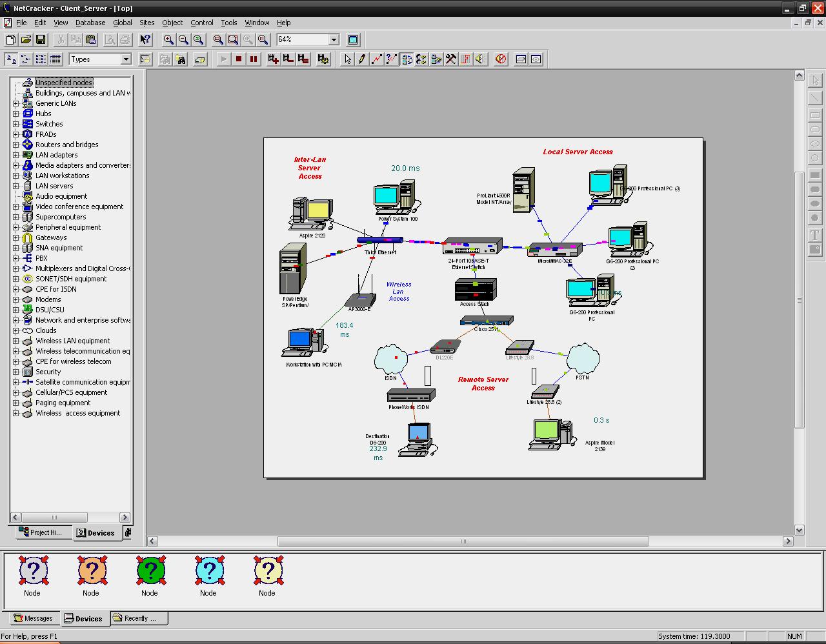826x644 pixels.
Task: Click the crossed hammer and pick tools icon
Action: pyautogui.click(x=451, y=59)
